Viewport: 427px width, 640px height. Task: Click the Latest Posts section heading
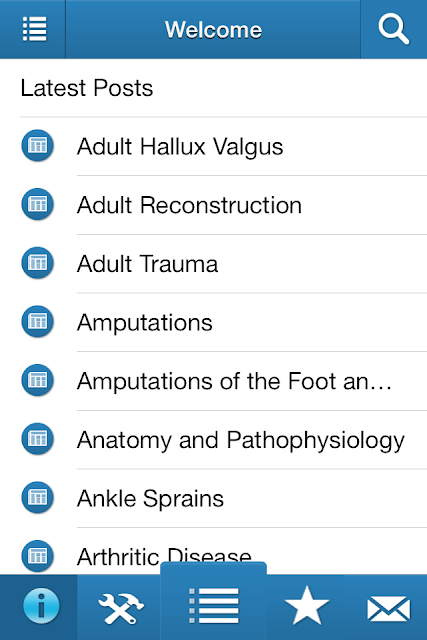[x=87, y=88]
